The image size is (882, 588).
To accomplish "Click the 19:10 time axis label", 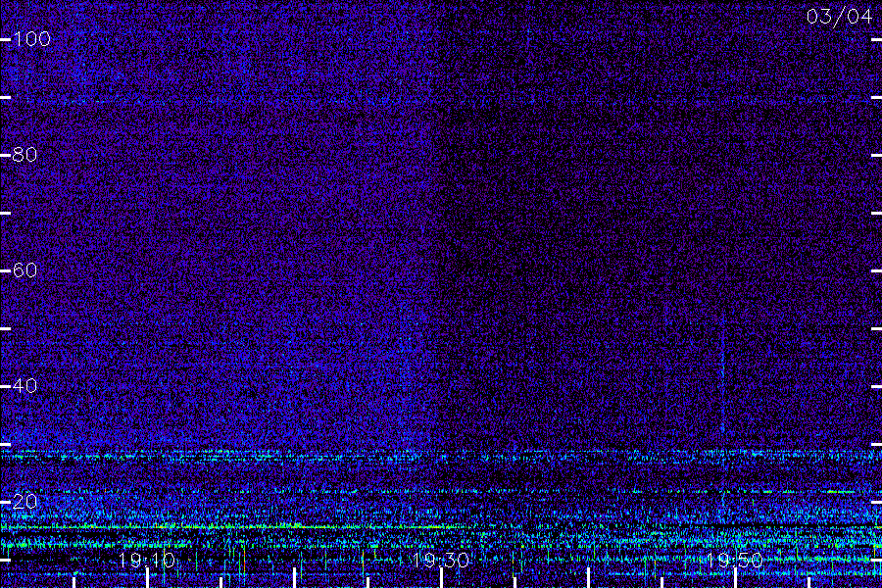I will (x=147, y=561).
